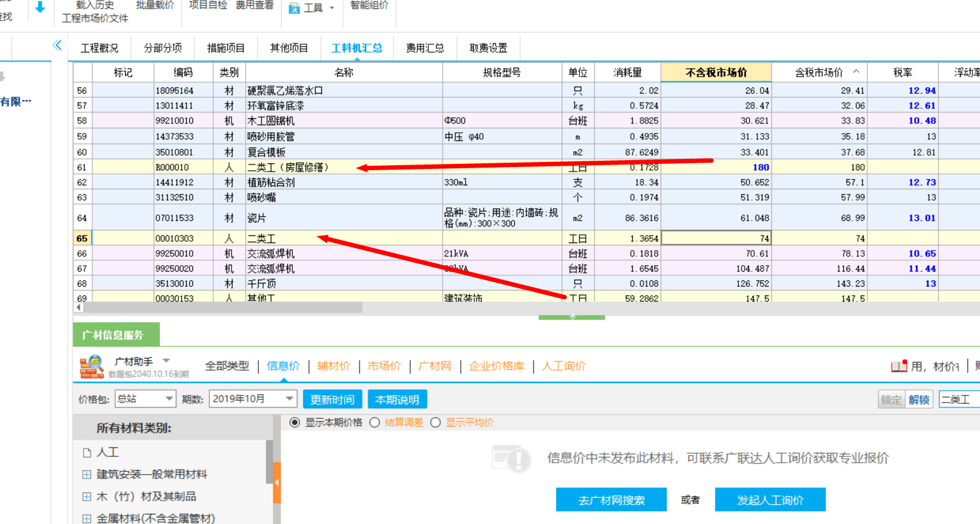Switch to 费用汇总 tab
The image size is (980, 524).
coord(425,48)
